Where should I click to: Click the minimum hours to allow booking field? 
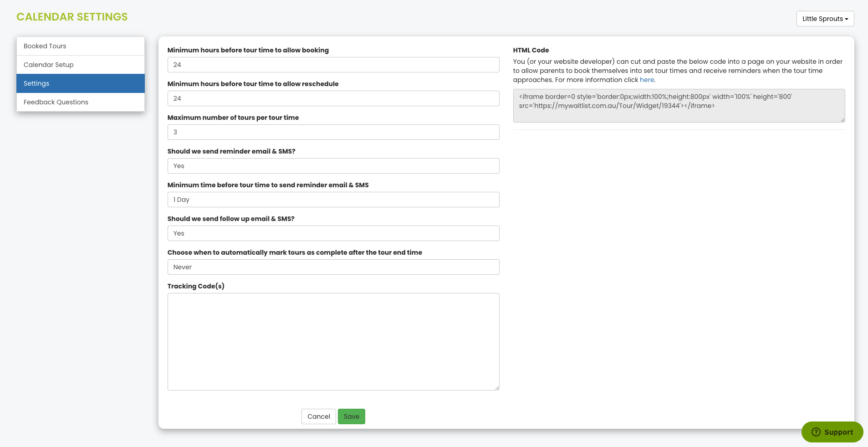coord(333,65)
